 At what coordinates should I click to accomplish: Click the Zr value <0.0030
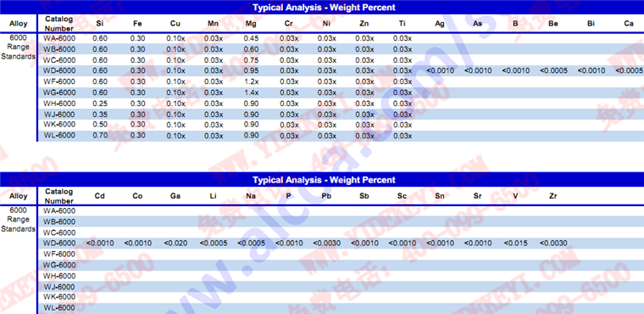[x=553, y=244]
